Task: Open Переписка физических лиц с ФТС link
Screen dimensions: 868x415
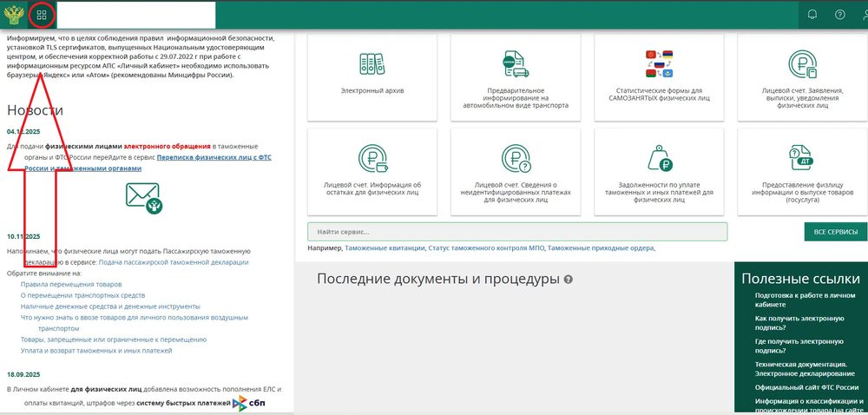Action: [x=148, y=162]
